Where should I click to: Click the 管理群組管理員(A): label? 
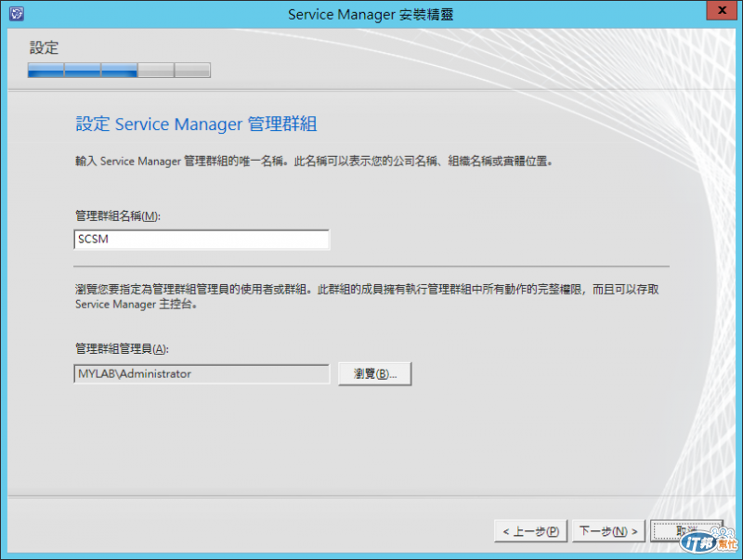point(122,349)
